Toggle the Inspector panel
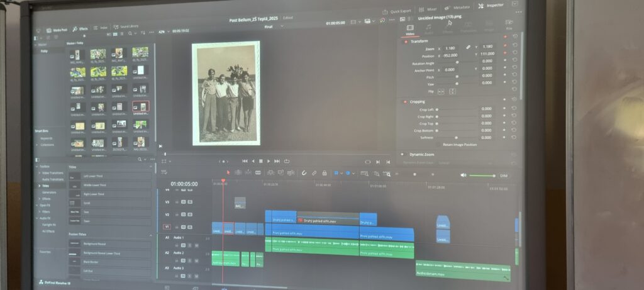This screenshot has height=290, width=644. point(491,5)
